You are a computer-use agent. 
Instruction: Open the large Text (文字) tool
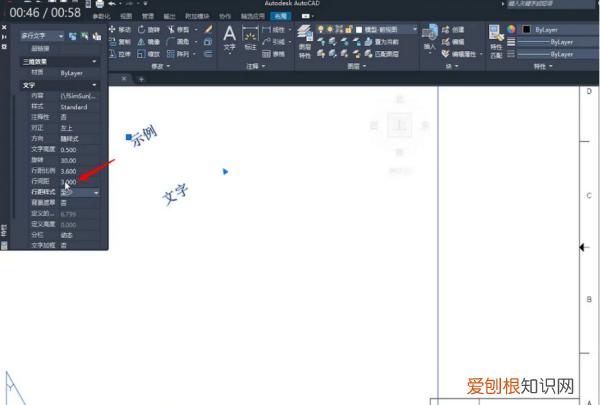[230, 38]
